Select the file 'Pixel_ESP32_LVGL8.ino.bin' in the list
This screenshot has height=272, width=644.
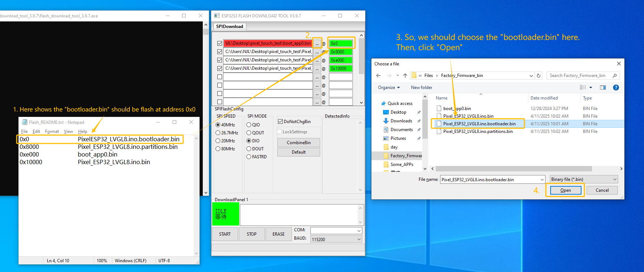468,116
